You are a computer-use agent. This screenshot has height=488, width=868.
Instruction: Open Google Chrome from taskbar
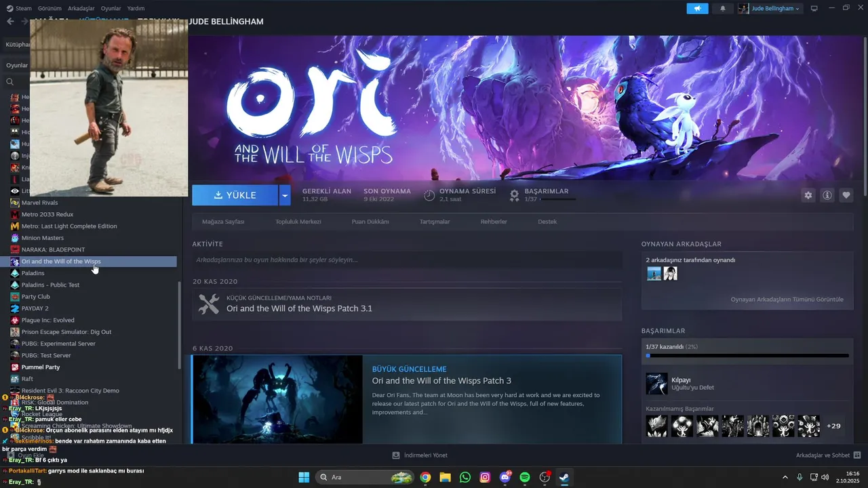coord(425,477)
